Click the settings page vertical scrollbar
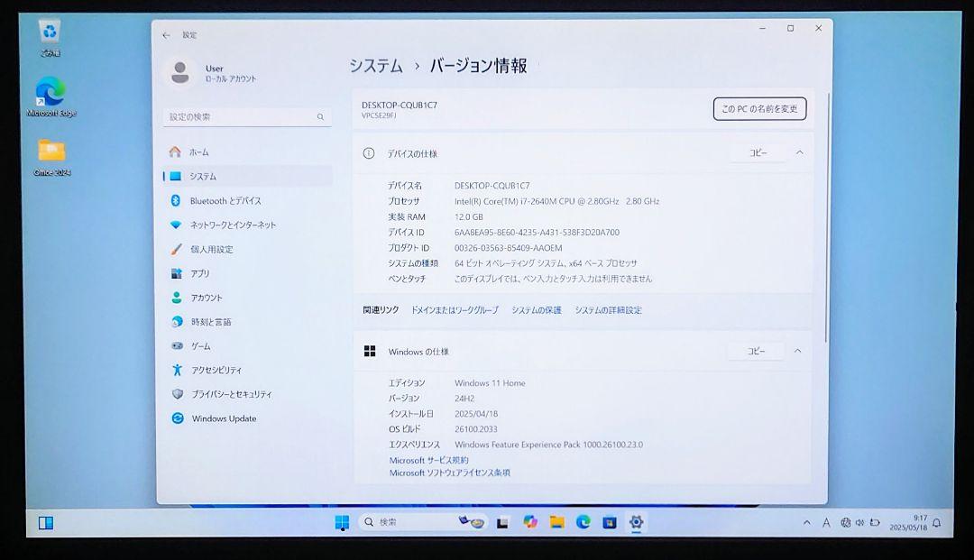 [826, 217]
